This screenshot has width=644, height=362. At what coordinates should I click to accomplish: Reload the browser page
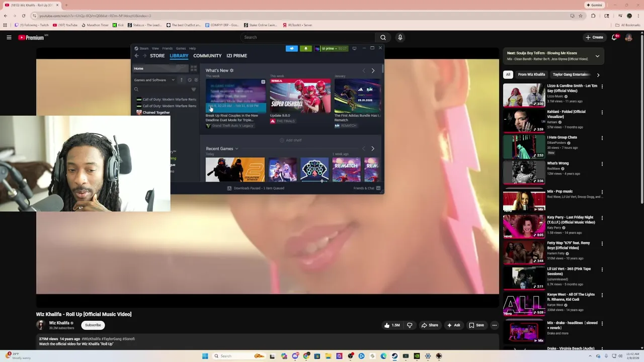tap(23, 16)
